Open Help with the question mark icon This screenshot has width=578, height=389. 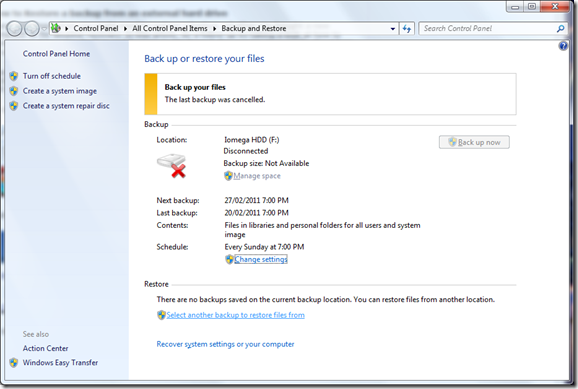point(563,46)
